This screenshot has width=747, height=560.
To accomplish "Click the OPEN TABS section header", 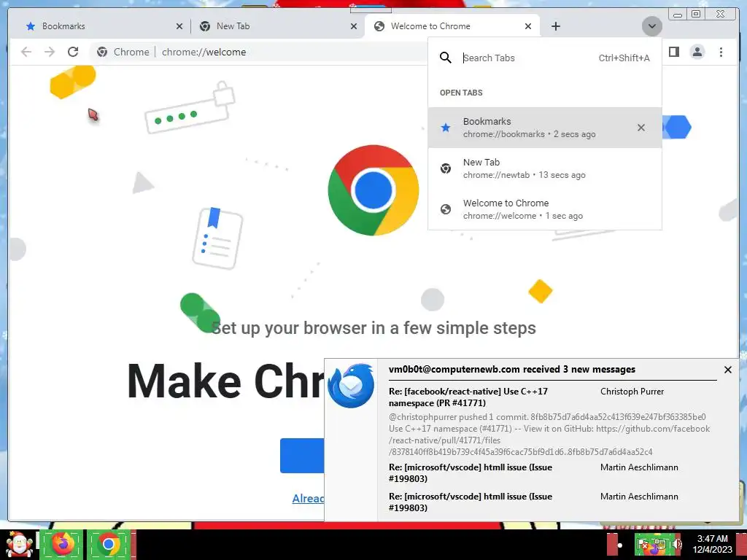I will 461,93.
